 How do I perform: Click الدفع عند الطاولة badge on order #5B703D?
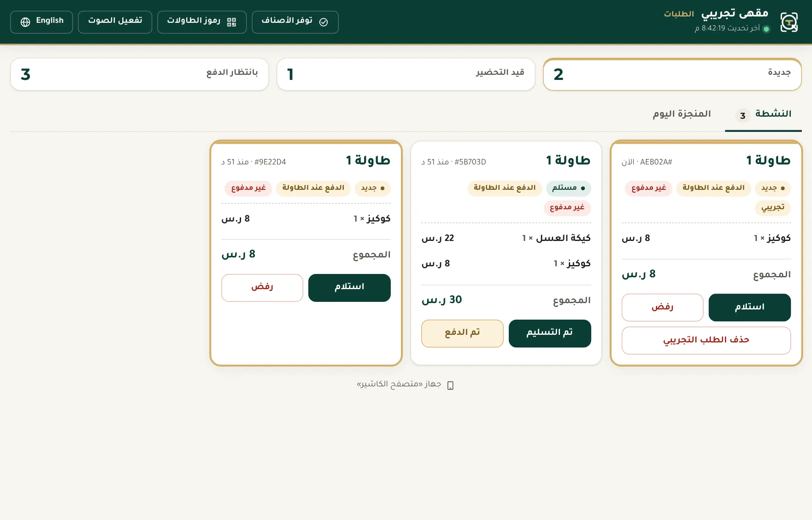[x=505, y=188]
